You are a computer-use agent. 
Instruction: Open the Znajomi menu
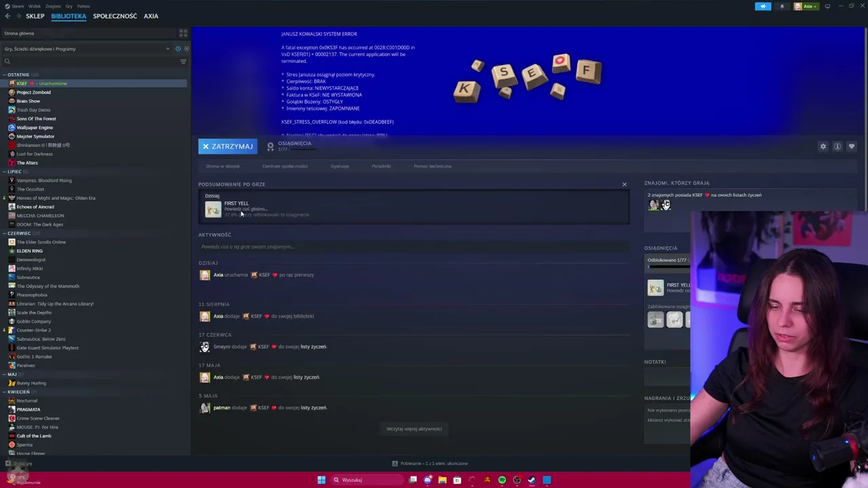tap(53, 6)
